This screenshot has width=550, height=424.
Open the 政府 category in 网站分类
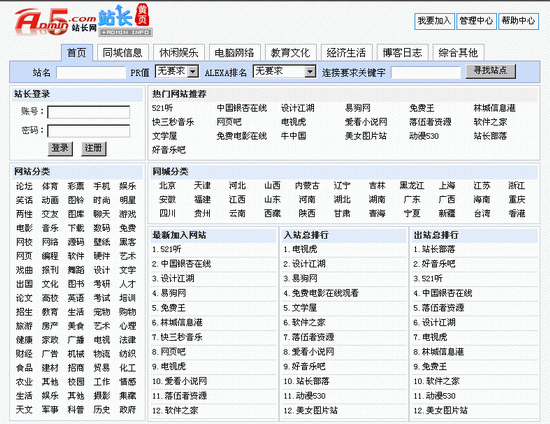click(128, 410)
